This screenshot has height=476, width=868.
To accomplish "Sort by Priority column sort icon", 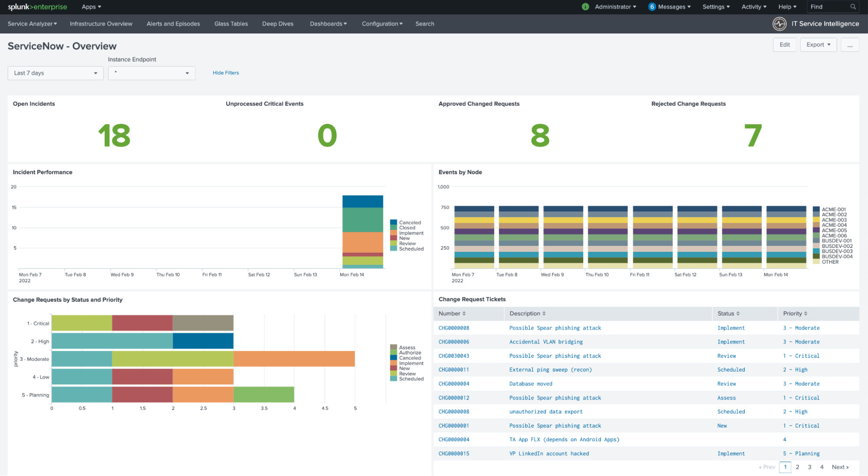I will [805, 314].
